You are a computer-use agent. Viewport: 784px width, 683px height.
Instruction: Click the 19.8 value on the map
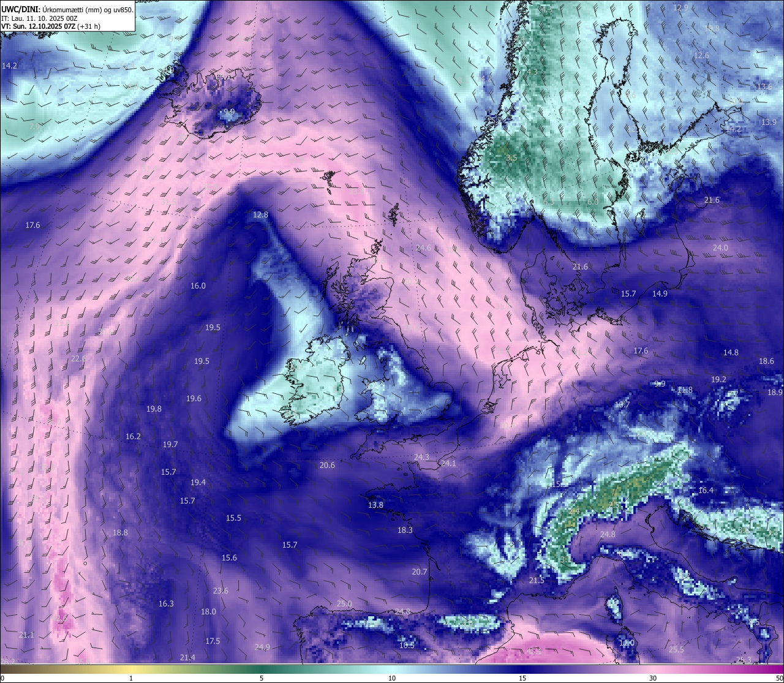pyautogui.click(x=154, y=409)
